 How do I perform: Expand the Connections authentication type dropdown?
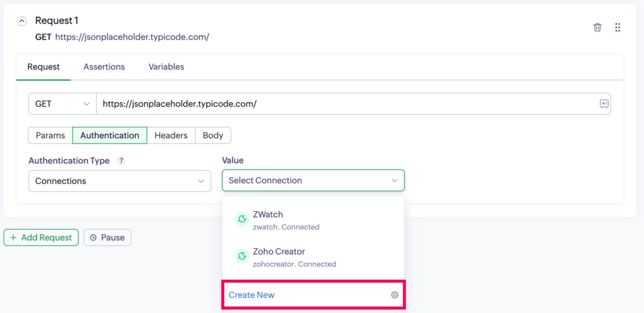[120, 181]
